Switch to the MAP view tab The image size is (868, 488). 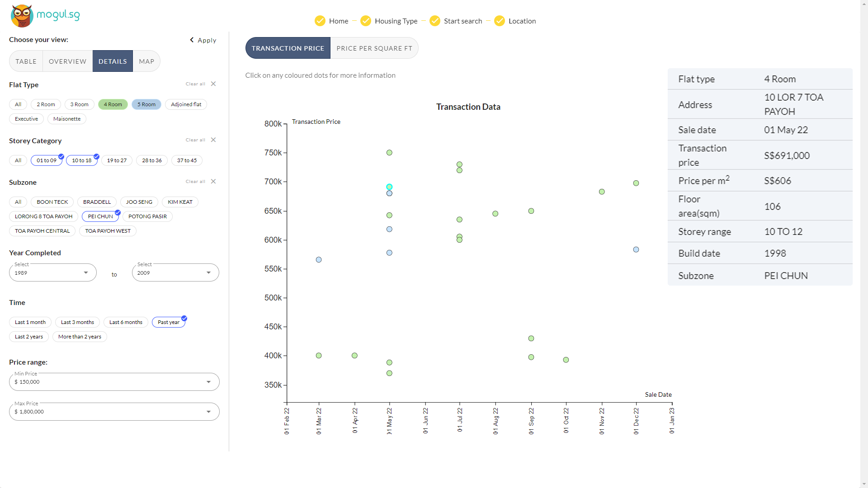(146, 61)
